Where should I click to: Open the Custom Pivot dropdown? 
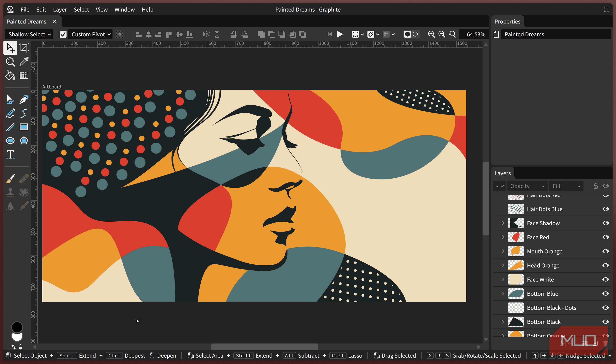point(90,34)
